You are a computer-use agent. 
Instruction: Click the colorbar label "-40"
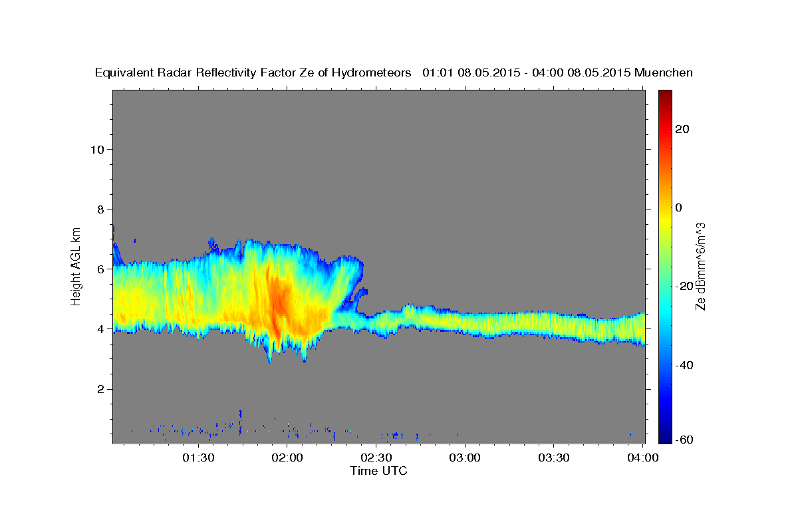coord(684,364)
